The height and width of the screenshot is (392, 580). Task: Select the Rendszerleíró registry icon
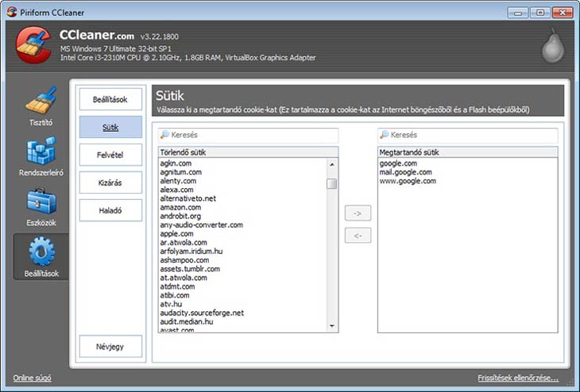tap(41, 152)
